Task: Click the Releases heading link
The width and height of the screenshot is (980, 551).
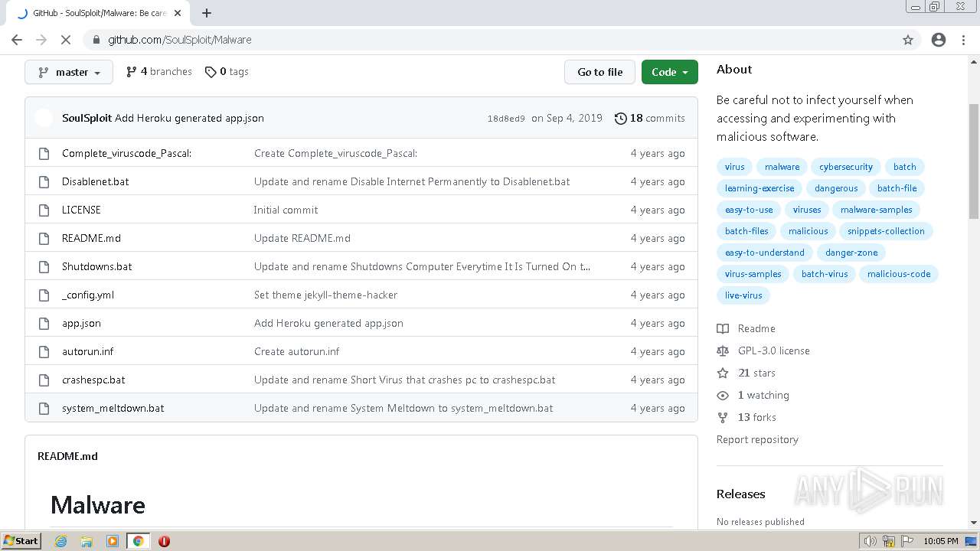Action: click(740, 494)
